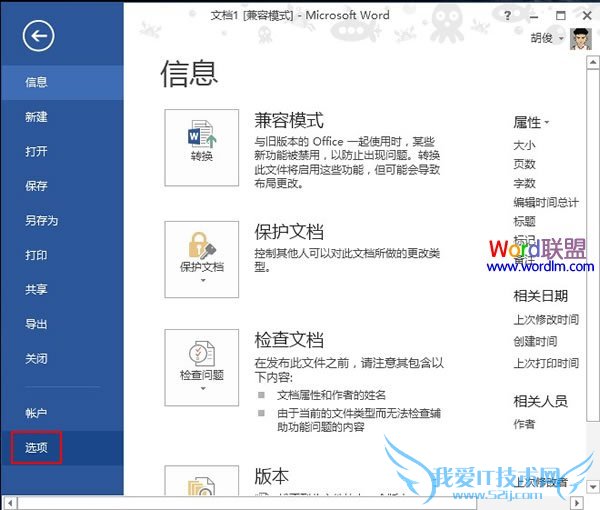Click the 文档属性和作者的姓名 bullet item
Viewport: 600px width, 510px height.
click(331, 395)
